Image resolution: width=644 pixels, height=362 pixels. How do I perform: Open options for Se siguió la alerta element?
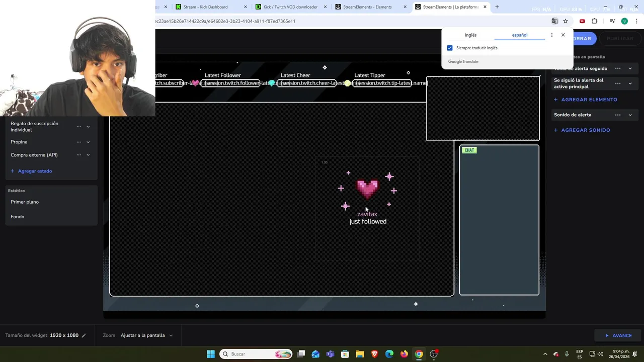tap(618, 83)
